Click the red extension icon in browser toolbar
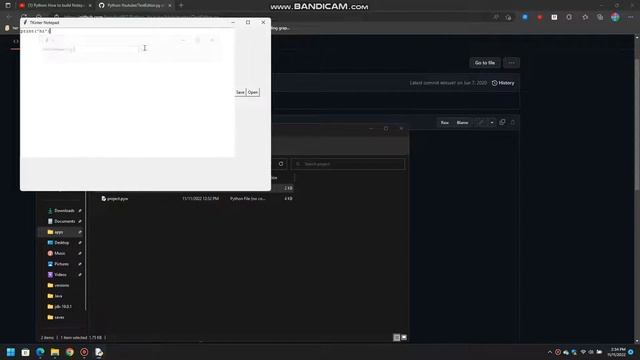Image resolution: width=640 pixels, height=360 pixels. [540, 17]
